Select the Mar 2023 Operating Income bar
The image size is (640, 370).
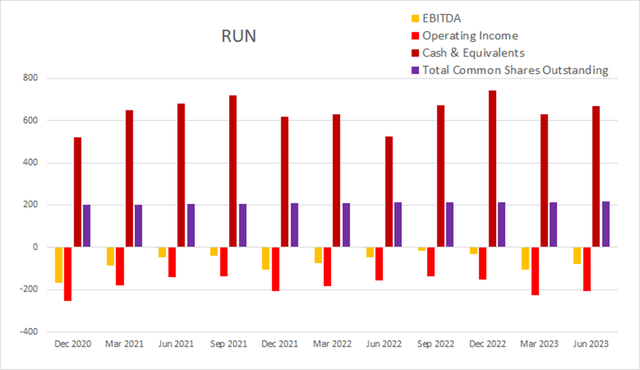coord(535,271)
